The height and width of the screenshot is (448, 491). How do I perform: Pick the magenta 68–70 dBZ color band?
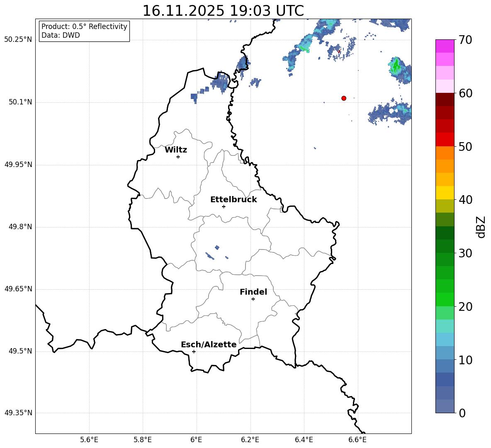[x=445, y=46]
